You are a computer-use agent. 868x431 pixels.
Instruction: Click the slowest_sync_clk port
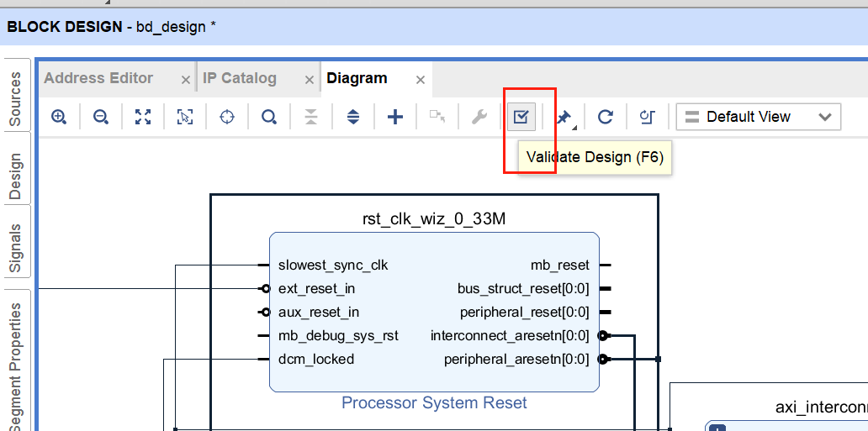[x=333, y=265]
